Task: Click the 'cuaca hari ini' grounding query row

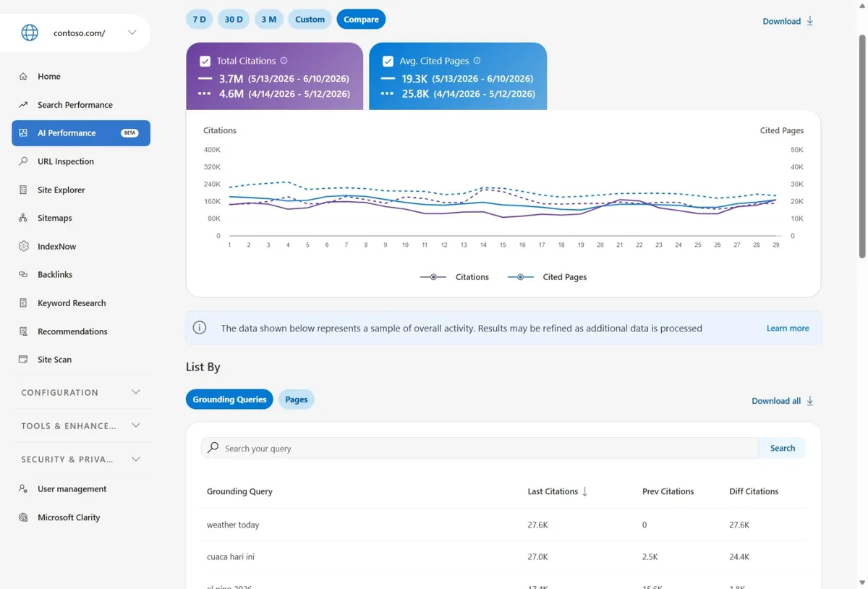Action: click(503, 557)
